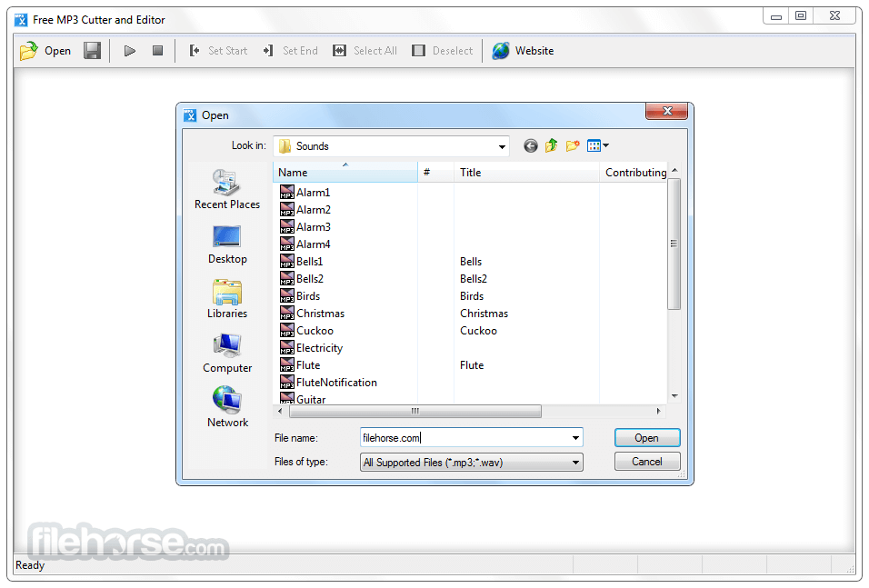Select the Electricity file
The width and height of the screenshot is (869, 588).
319,348
